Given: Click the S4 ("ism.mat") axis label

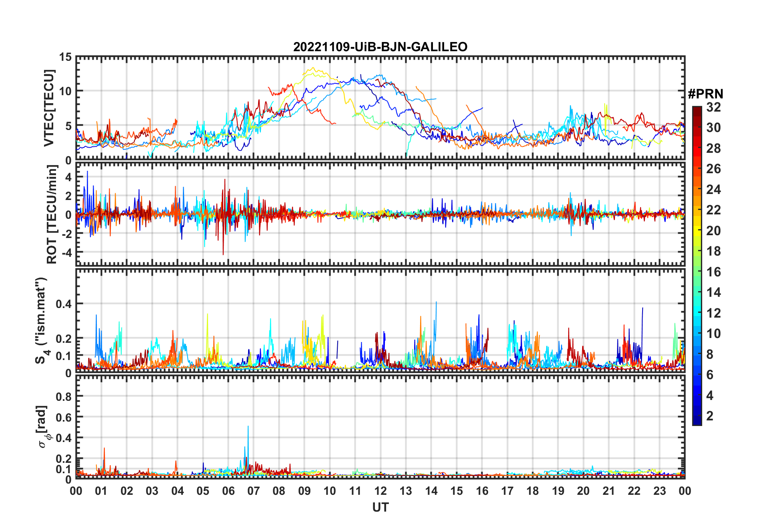Looking at the screenshot, I should pyautogui.click(x=42, y=320).
